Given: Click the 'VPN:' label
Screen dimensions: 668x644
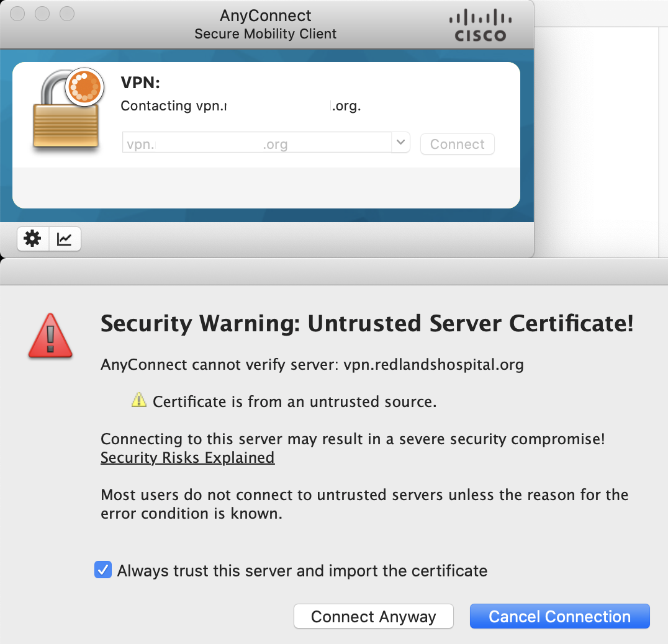Looking at the screenshot, I should pos(140,83).
